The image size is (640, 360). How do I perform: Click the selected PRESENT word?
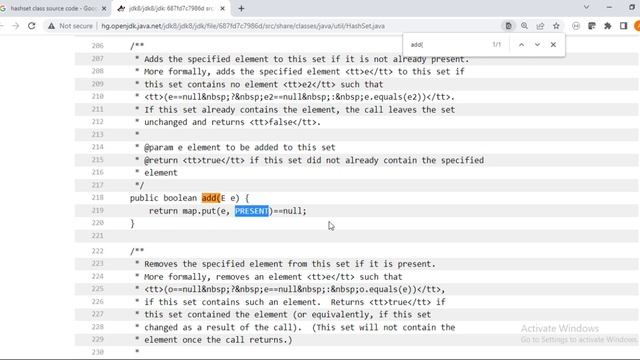[x=252, y=211]
